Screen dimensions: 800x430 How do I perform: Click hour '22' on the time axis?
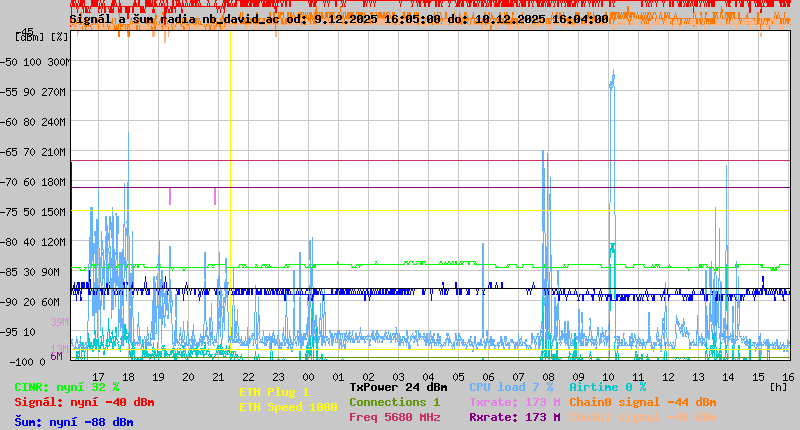coord(248,377)
